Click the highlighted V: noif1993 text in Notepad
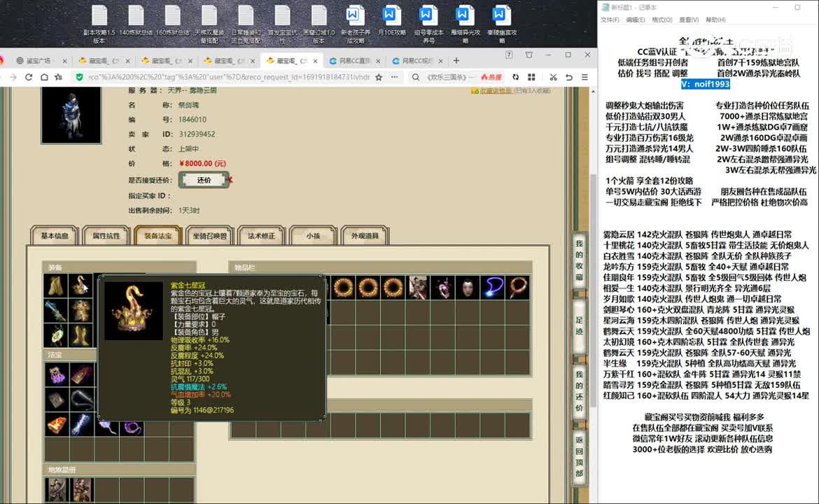 click(x=705, y=84)
